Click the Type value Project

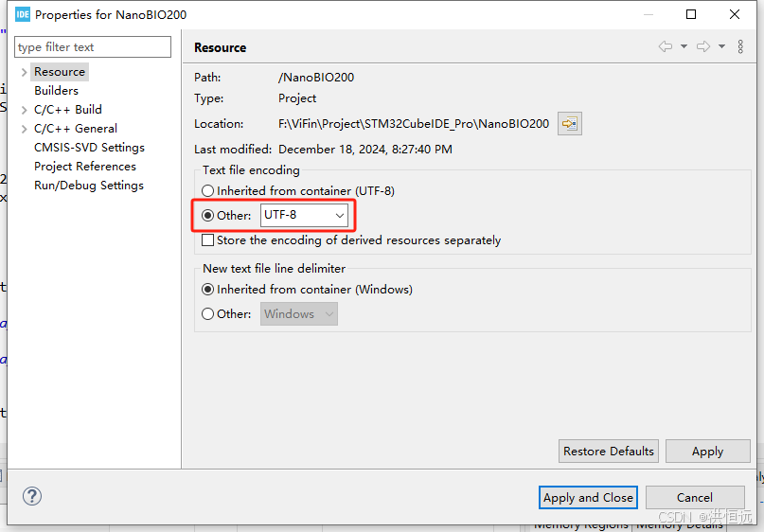[x=297, y=98]
